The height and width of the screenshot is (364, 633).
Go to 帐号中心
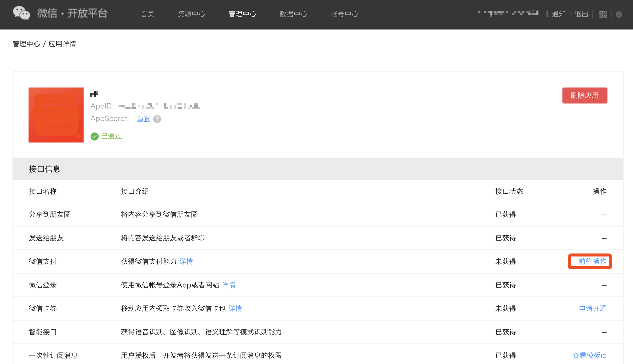[x=344, y=14]
